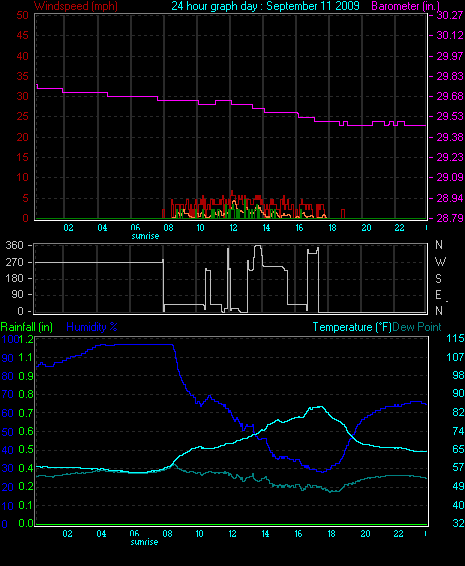Click hour 12 on windspeed graph axis

click(x=234, y=228)
